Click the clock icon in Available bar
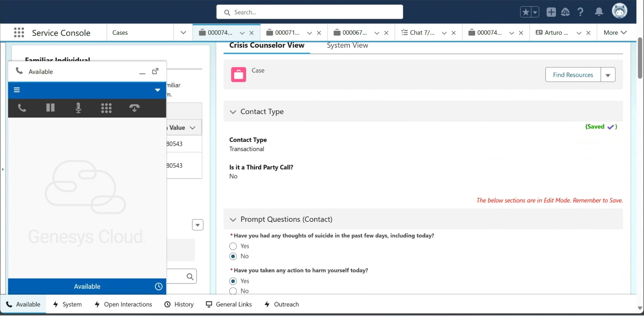 click(158, 286)
